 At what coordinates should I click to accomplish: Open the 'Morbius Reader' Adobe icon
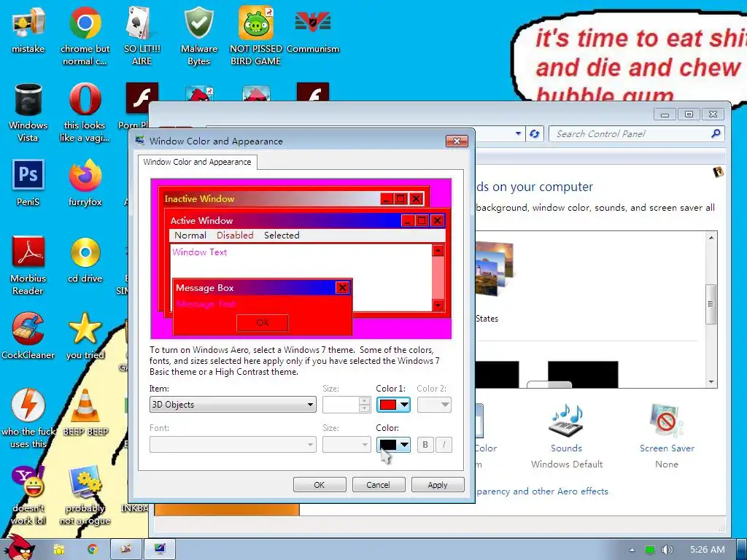coord(28,252)
